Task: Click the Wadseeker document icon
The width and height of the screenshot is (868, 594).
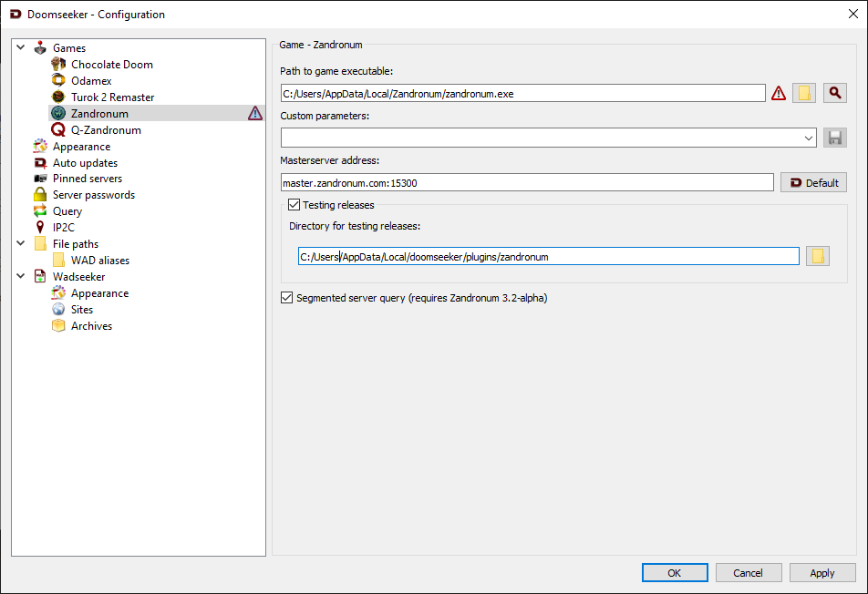Action: click(x=40, y=276)
